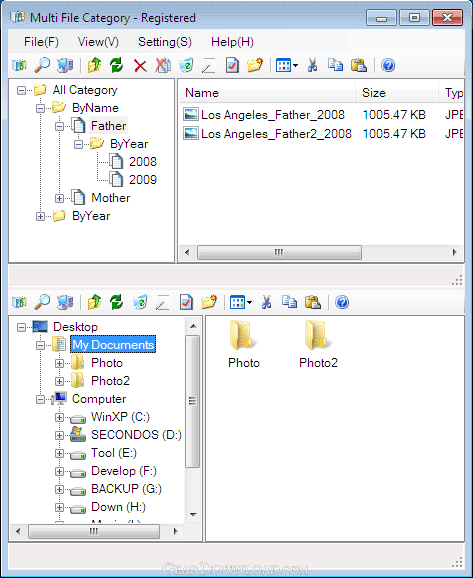Expand the WinXP (C:) drive
Viewport: 473px width, 578px height.
tap(59, 417)
